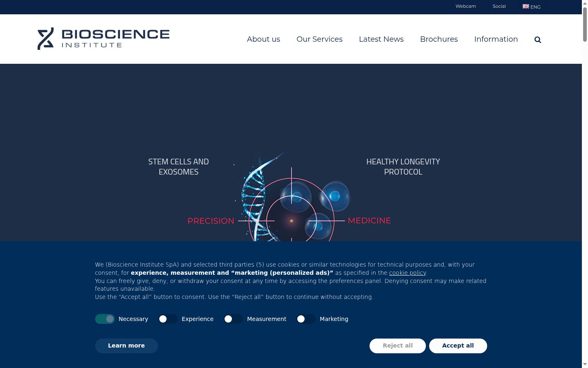This screenshot has width=588, height=368.
Task: Click the UK flag language icon
Action: coord(526,6)
